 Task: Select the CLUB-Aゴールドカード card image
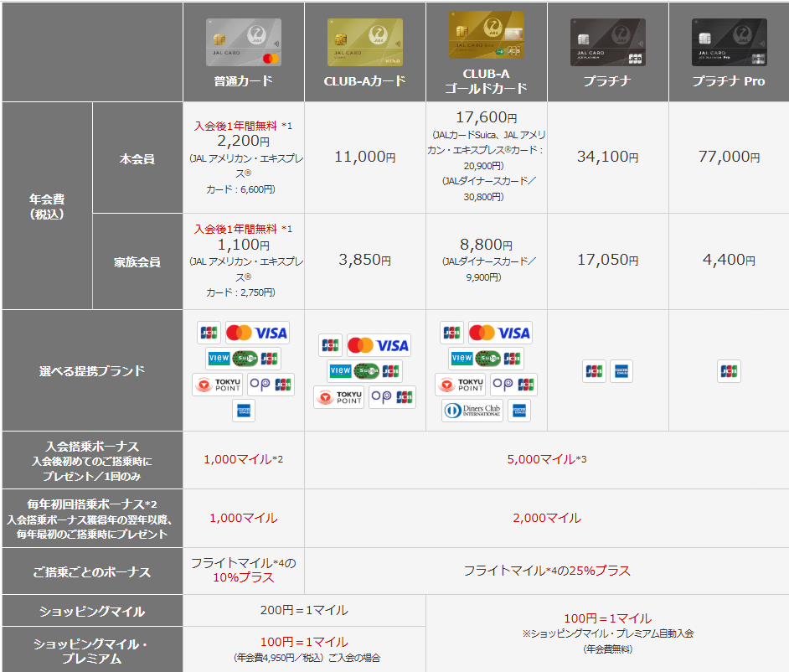click(x=486, y=35)
